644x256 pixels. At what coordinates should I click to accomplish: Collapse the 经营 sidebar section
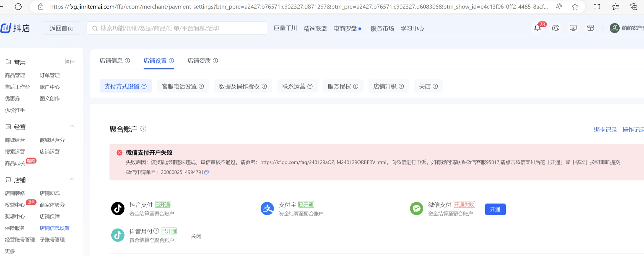click(72, 126)
